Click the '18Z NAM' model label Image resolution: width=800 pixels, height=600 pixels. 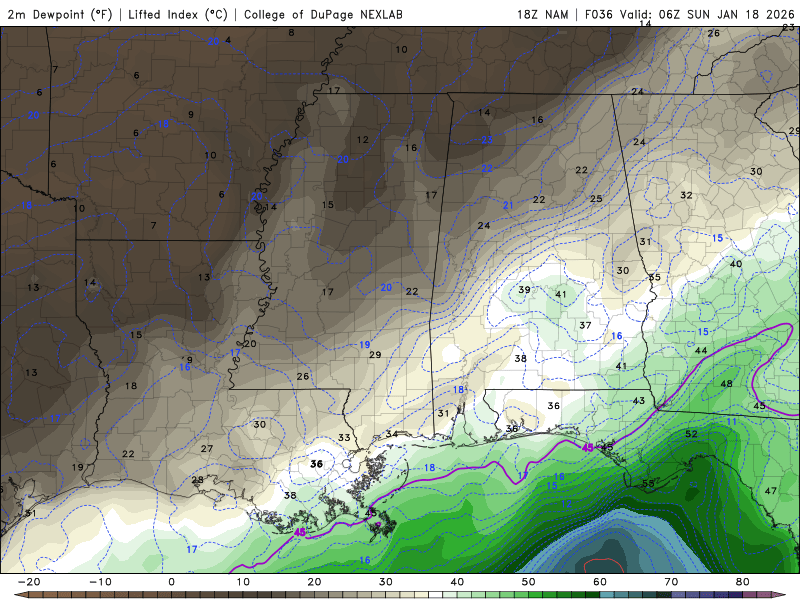[542, 14]
